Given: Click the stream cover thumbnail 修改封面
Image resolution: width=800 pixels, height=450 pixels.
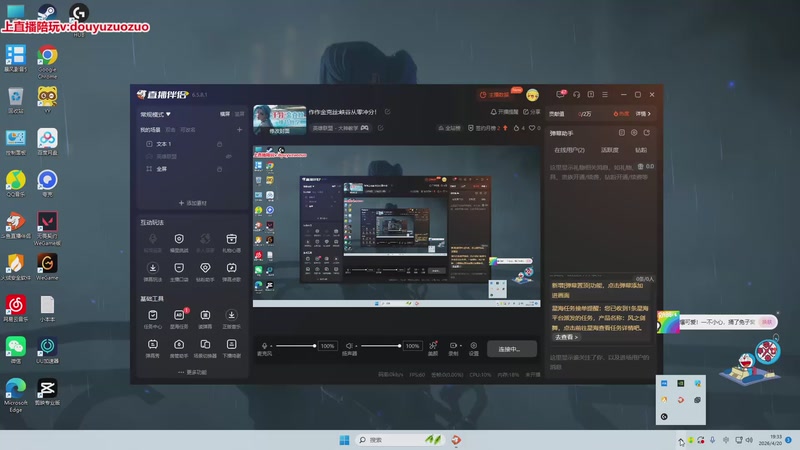Looking at the screenshot, I should [280, 120].
